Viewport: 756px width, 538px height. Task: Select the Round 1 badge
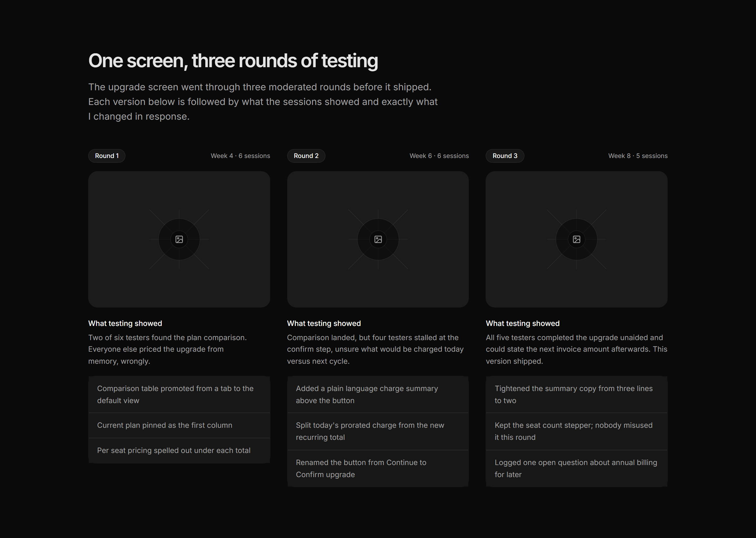click(107, 156)
